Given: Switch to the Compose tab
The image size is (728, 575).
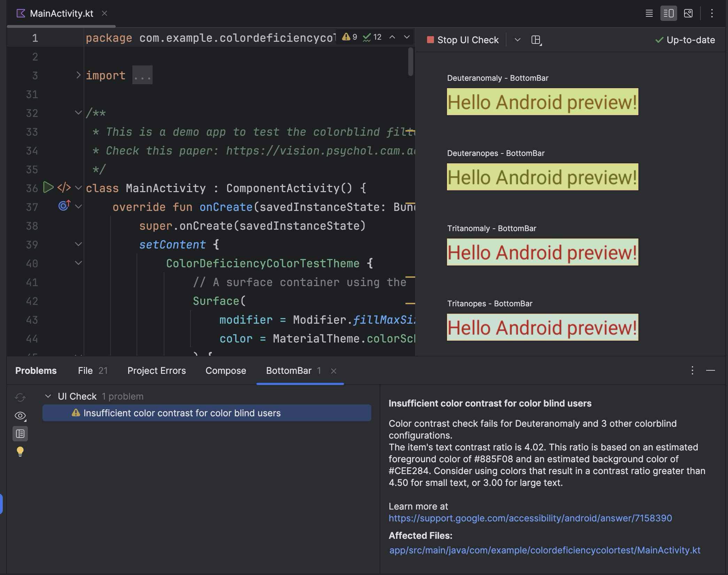Looking at the screenshot, I should pyautogui.click(x=225, y=371).
